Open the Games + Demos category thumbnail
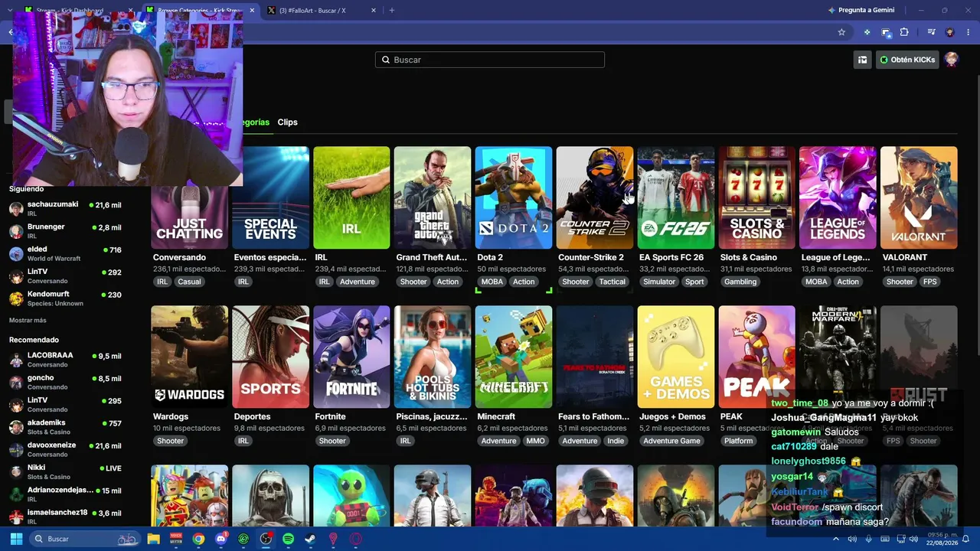This screenshot has width=980, height=551. click(x=676, y=357)
